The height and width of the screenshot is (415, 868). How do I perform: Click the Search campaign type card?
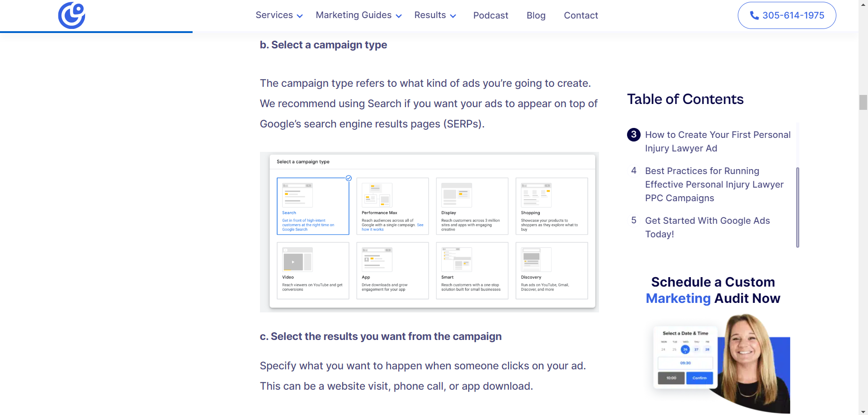click(x=313, y=206)
